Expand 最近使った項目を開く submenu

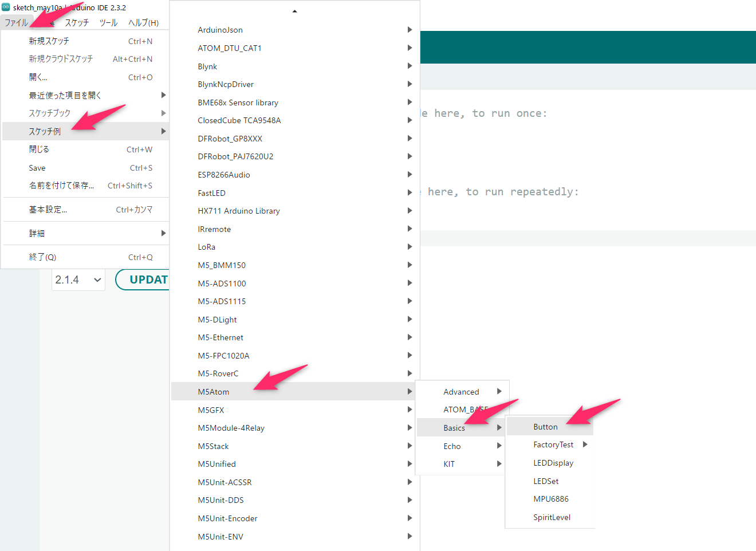(x=86, y=95)
